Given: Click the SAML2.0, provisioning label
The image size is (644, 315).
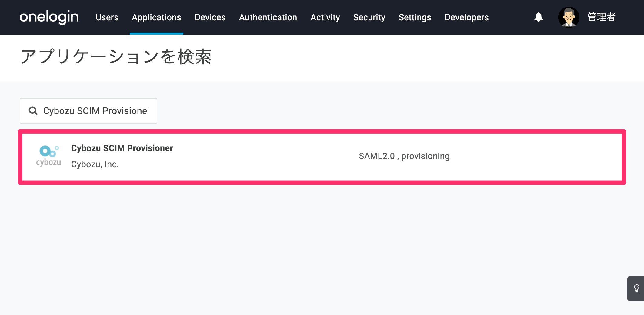Looking at the screenshot, I should [x=404, y=156].
